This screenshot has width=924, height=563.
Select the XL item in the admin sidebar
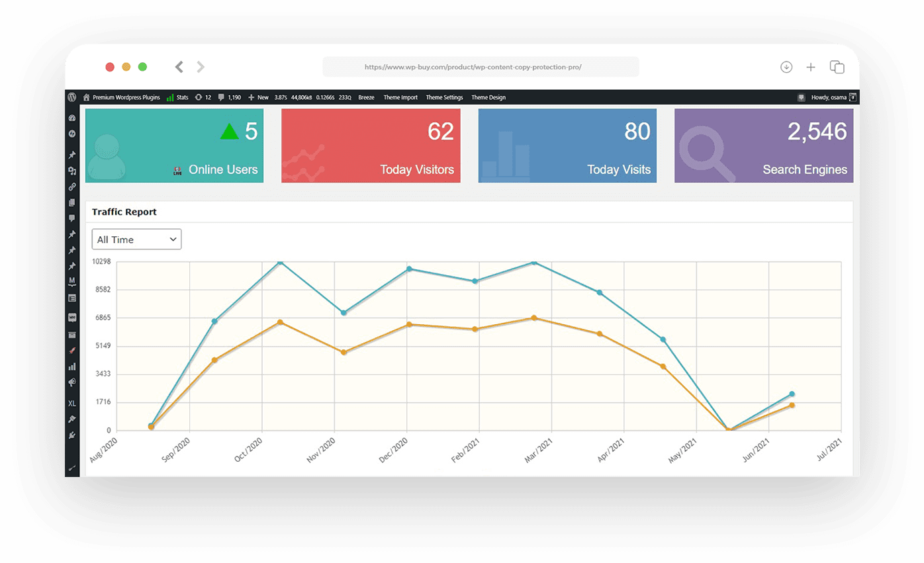coord(72,404)
